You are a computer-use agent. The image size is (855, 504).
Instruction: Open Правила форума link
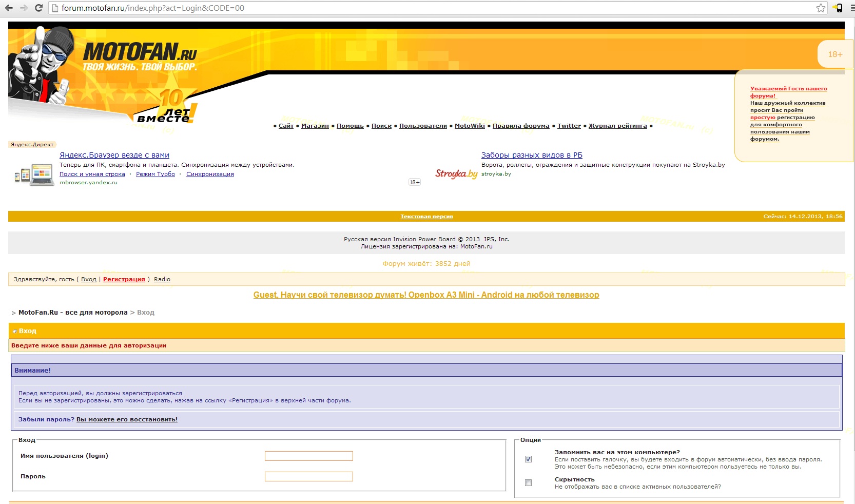[x=521, y=126]
